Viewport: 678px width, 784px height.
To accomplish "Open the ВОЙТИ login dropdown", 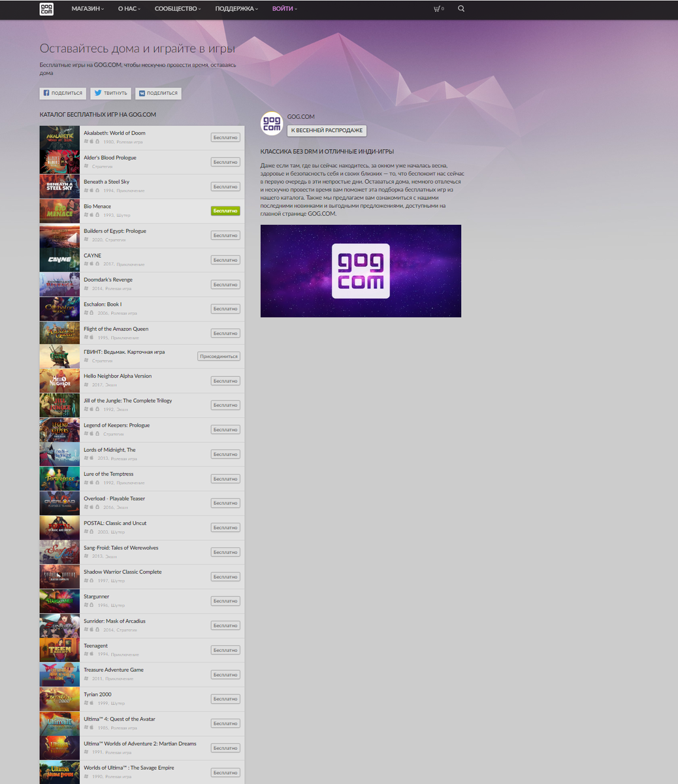I will 284,9.
